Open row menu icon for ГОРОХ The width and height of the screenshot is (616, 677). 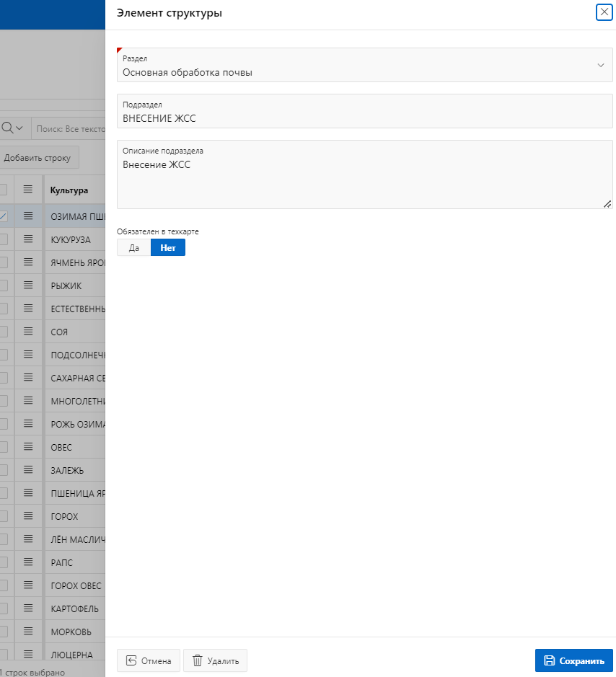point(29,516)
